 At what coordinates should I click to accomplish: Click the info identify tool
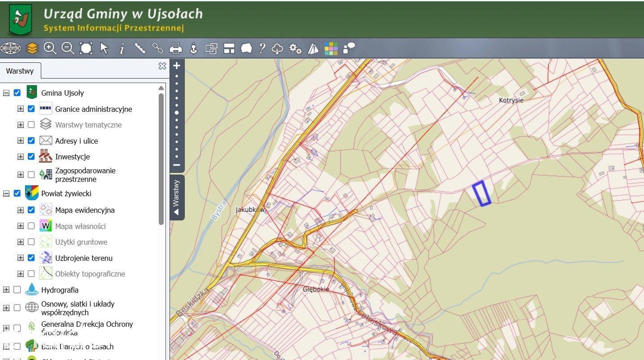(122, 48)
